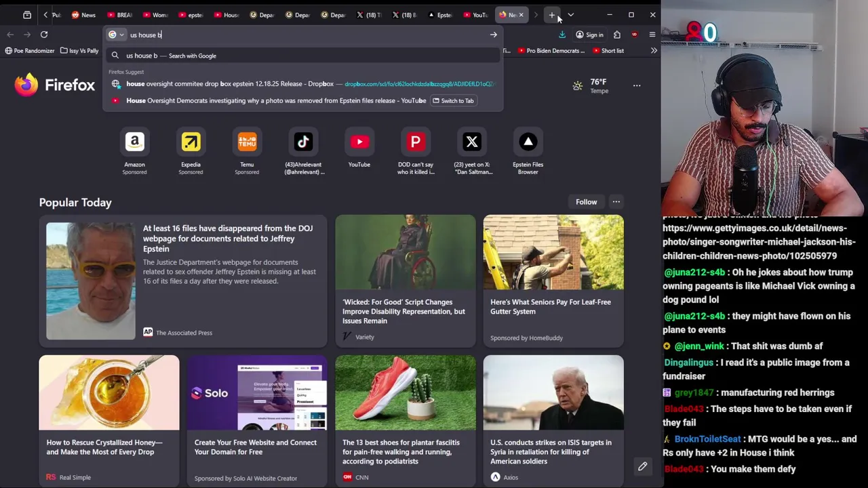Open the Solo 'Create Your Free Website' ad
The width and height of the screenshot is (868, 488).
point(257,420)
